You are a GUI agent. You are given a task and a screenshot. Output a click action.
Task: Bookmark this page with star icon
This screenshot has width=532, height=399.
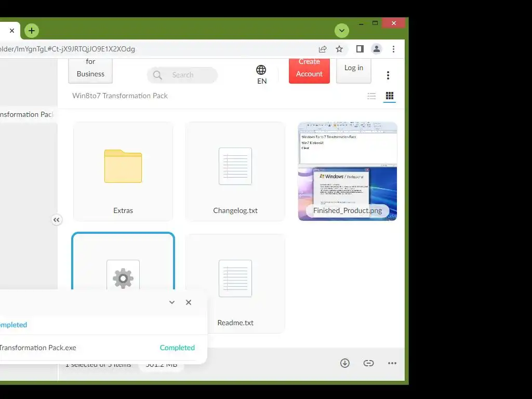tap(339, 49)
